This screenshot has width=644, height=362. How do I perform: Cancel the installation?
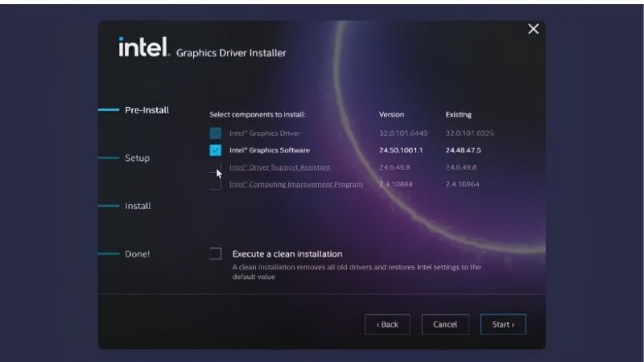tap(445, 324)
